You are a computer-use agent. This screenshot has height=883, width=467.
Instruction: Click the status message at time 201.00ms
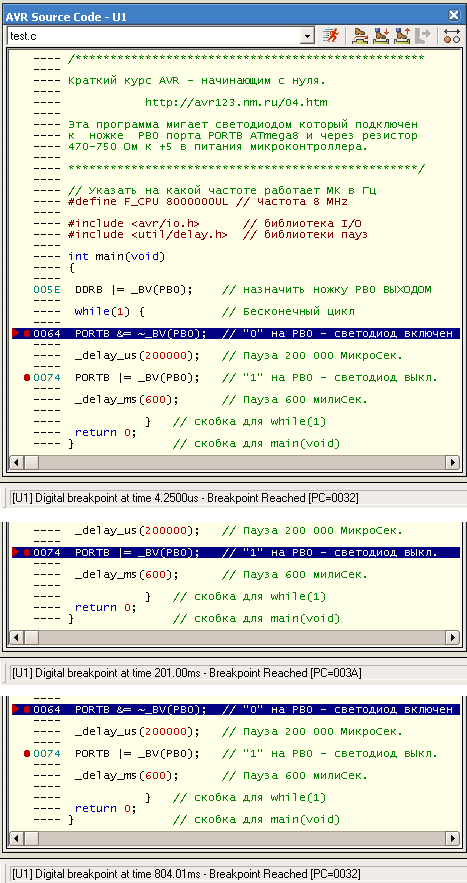point(187,672)
